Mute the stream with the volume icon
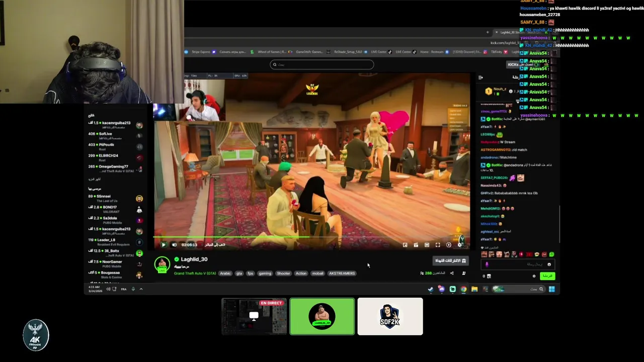 pyautogui.click(x=174, y=245)
